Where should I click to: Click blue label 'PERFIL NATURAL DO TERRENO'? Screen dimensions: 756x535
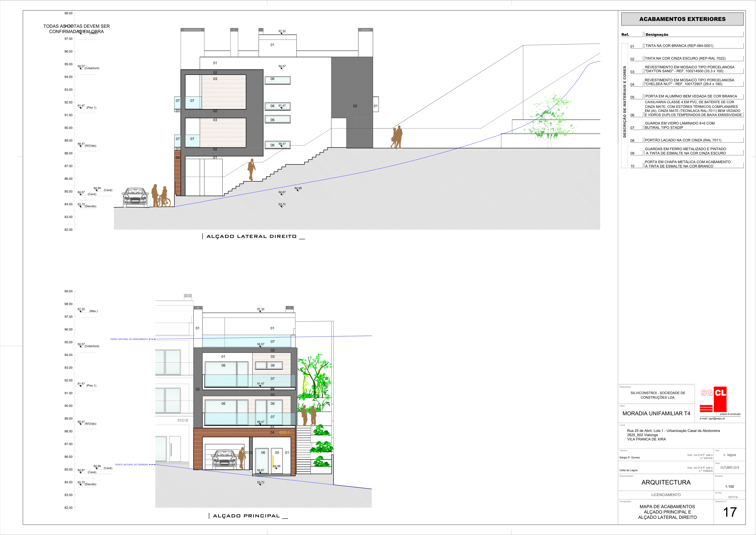point(131,465)
